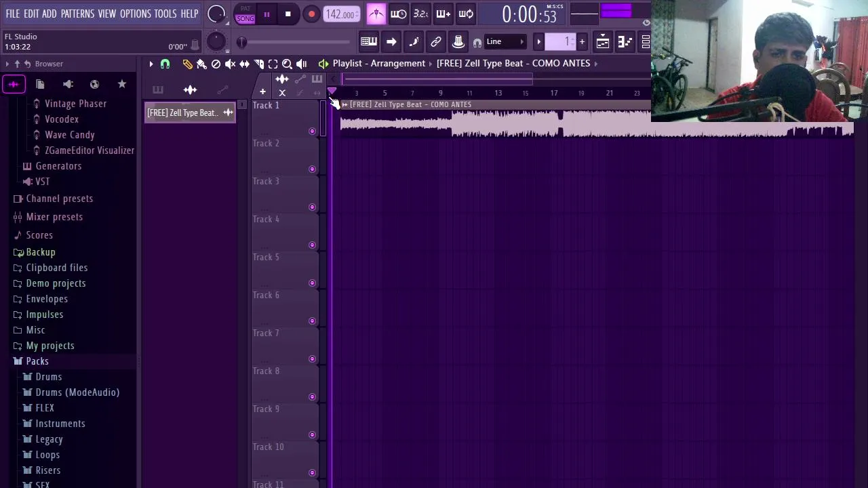Click Playlist - Arrangement breadcrumb
The image size is (868, 488).
coord(379,63)
